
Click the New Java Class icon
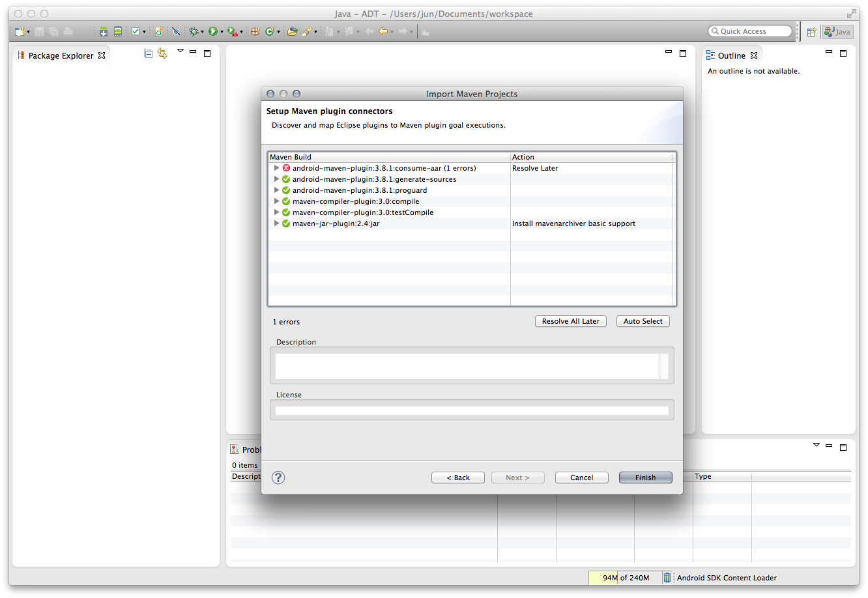[x=269, y=31]
